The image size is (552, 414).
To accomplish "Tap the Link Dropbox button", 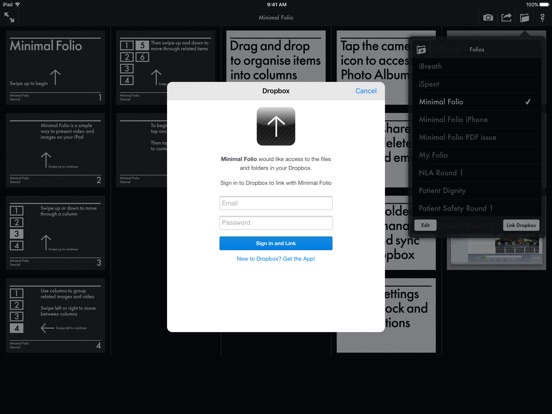I will click(521, 225).
